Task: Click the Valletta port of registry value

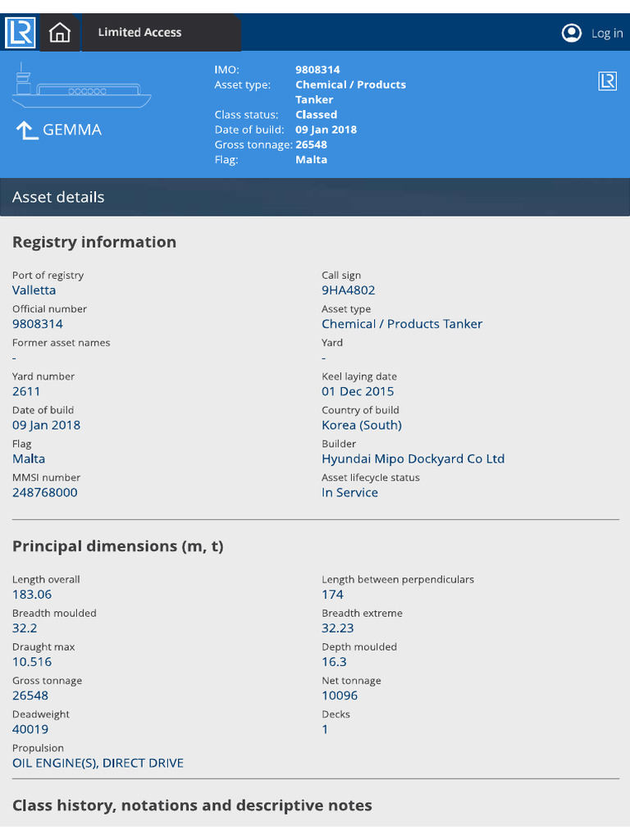Action: (34, 290)
